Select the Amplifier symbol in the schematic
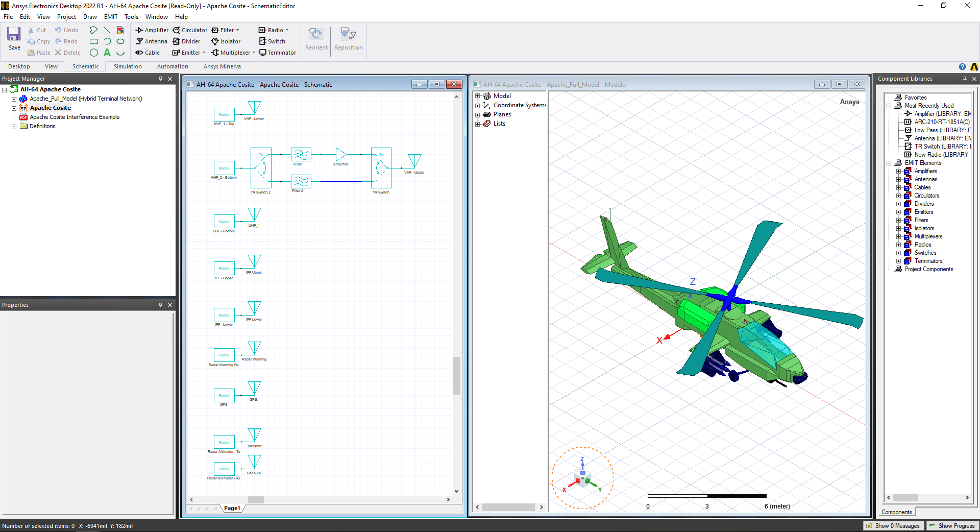This screenshot has height=532, width=980. (341, 154)
